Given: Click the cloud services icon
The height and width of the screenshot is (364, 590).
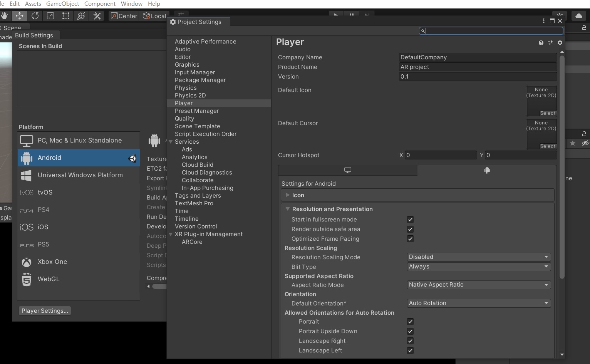Looking at the screenshot, I should [578, 16].
